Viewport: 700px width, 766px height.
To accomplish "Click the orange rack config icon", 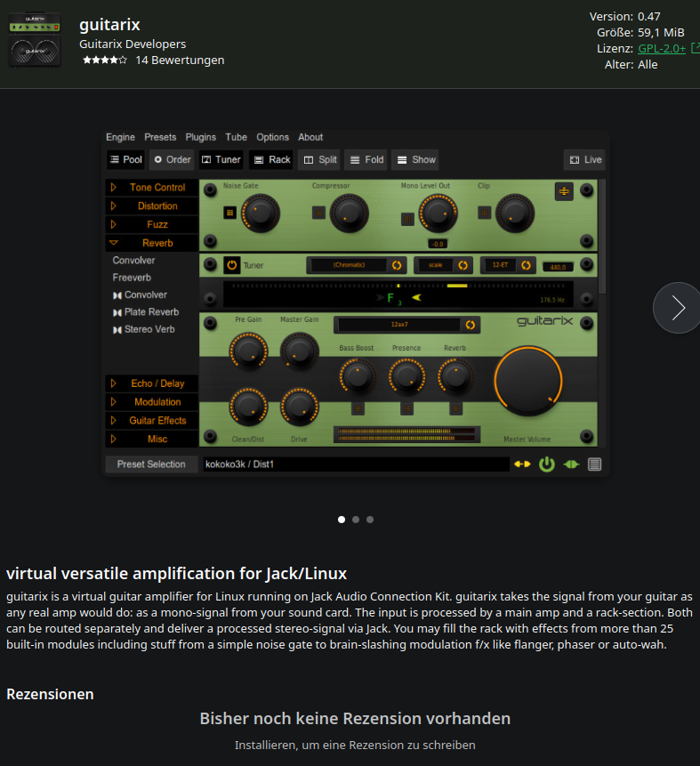I will pyautogui.click(x=564, y=191).
